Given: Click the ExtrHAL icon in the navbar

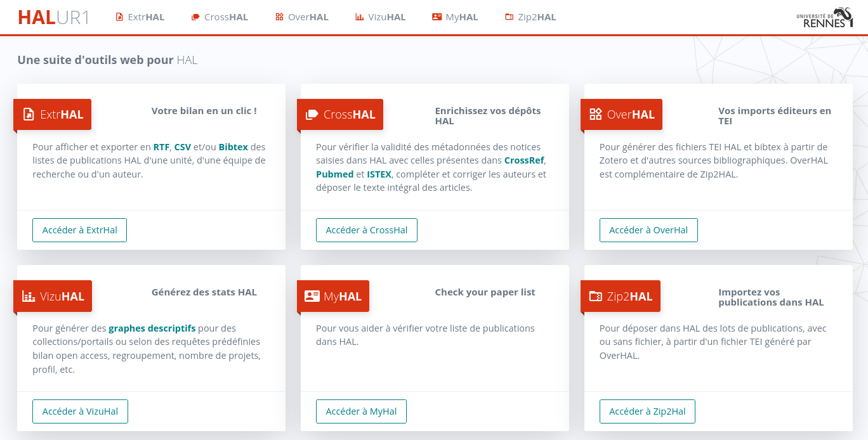Looking at the screenshot, I should pos(119,17).
